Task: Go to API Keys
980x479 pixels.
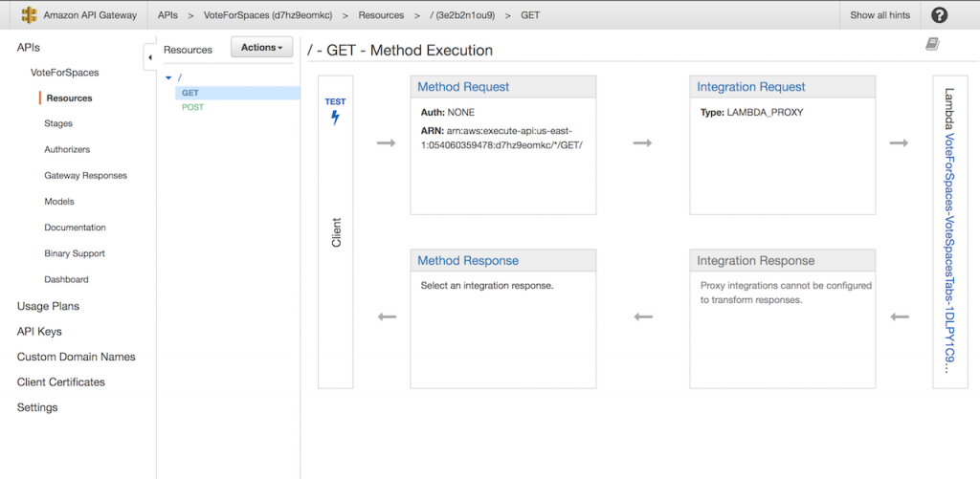Action: click(39, 332)
